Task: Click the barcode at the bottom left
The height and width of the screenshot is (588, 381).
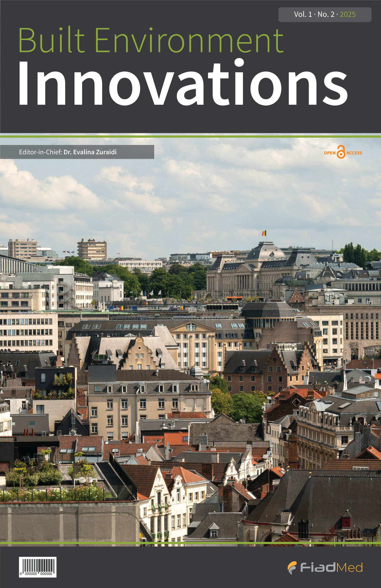Action: pos(38,567)
